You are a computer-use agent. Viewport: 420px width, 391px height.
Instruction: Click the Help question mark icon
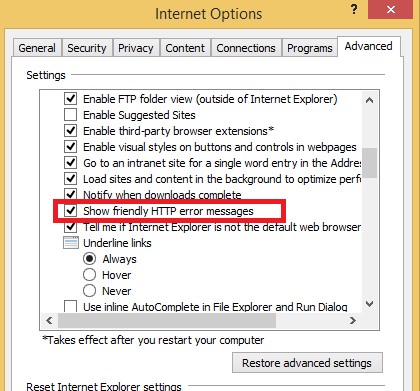pyautogui.click(x=354, y=9)
